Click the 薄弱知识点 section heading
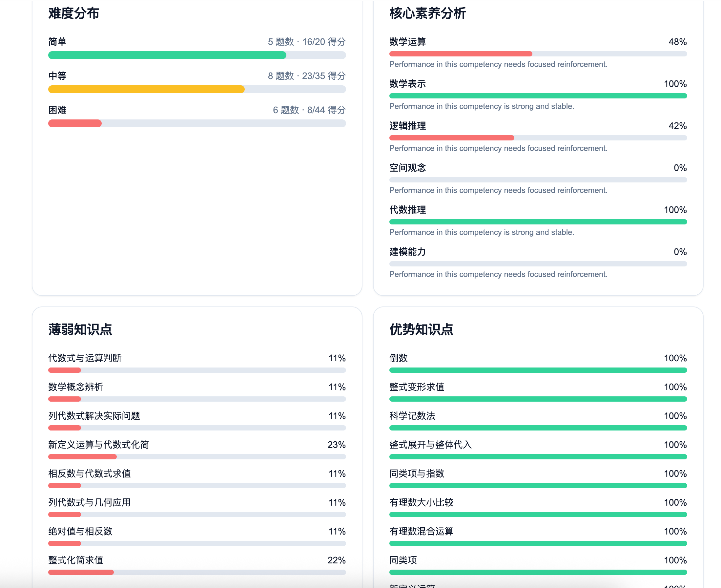The image size is (721, 588). click(80, 329)
